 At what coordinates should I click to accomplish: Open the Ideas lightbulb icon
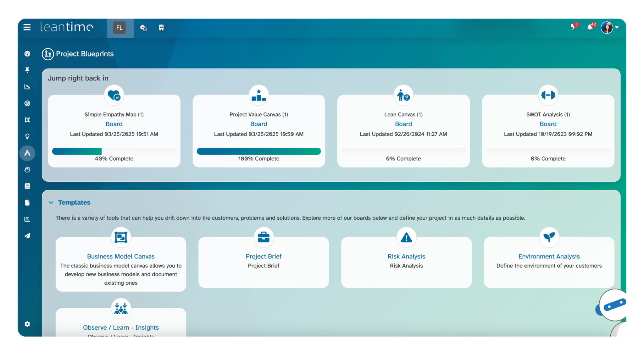pyautogui.click(x=27, y=136)
